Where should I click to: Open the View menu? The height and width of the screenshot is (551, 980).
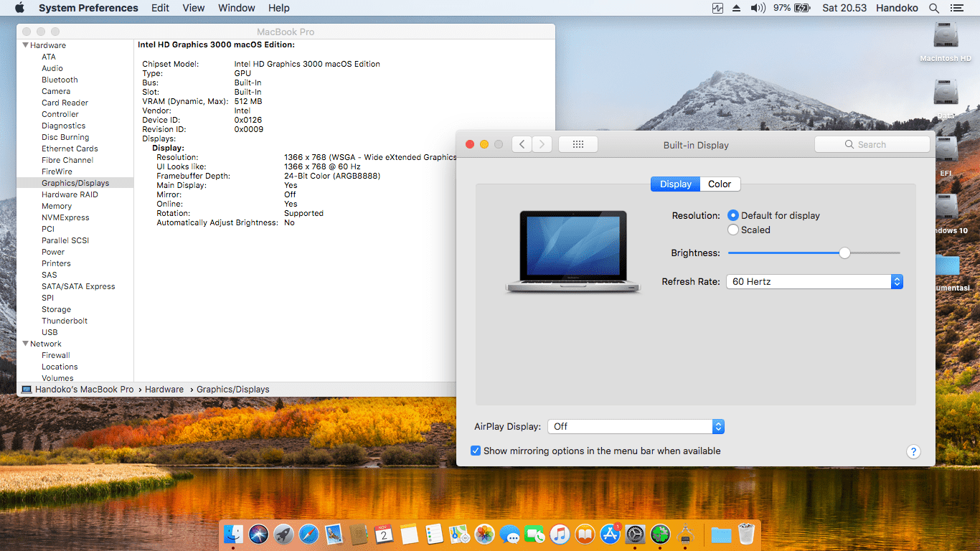194,8
